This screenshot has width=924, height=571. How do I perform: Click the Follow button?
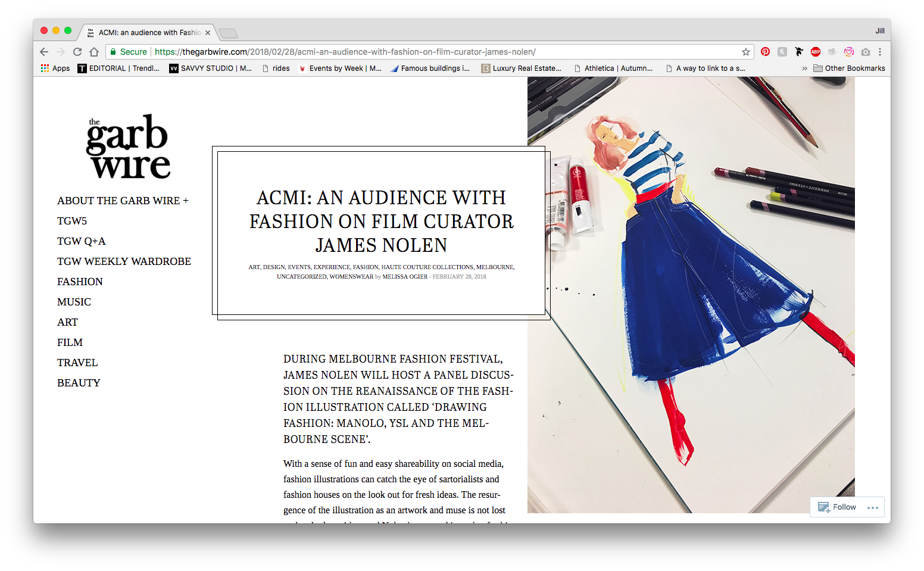837,507
